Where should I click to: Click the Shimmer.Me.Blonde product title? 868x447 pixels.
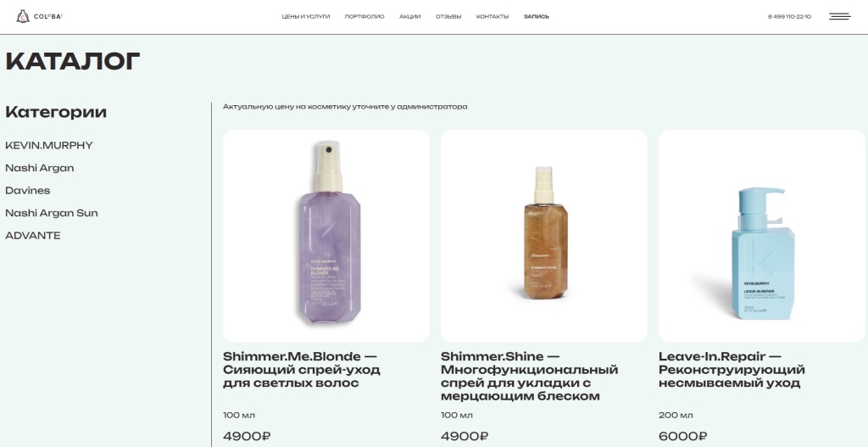(x=302, y=370)
